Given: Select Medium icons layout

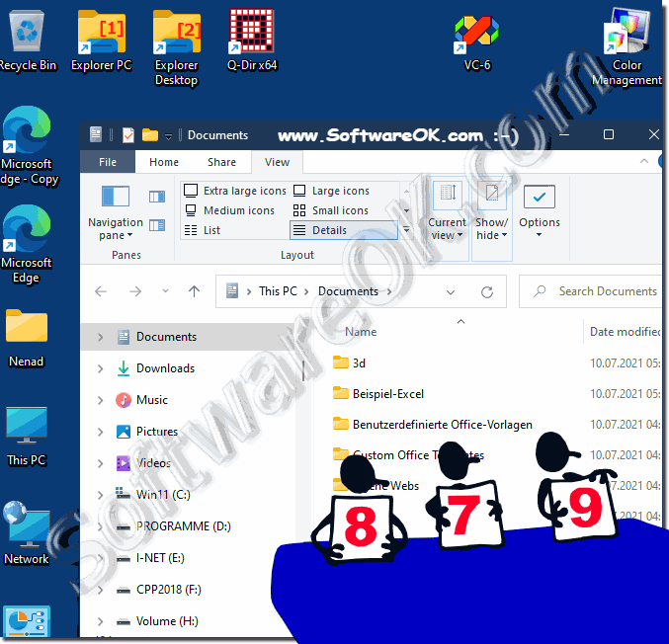Looking at the screenshot, I should (x=229, y=210).
